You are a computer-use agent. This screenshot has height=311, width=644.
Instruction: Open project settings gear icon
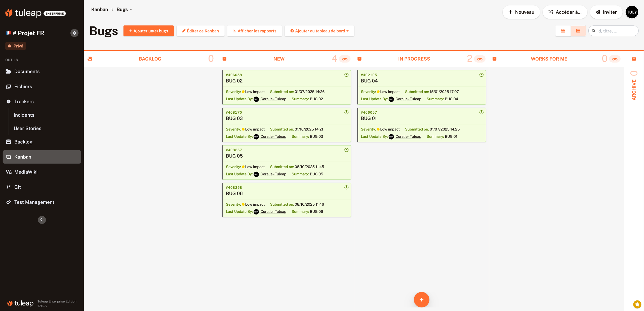click(x=74, y=33)
